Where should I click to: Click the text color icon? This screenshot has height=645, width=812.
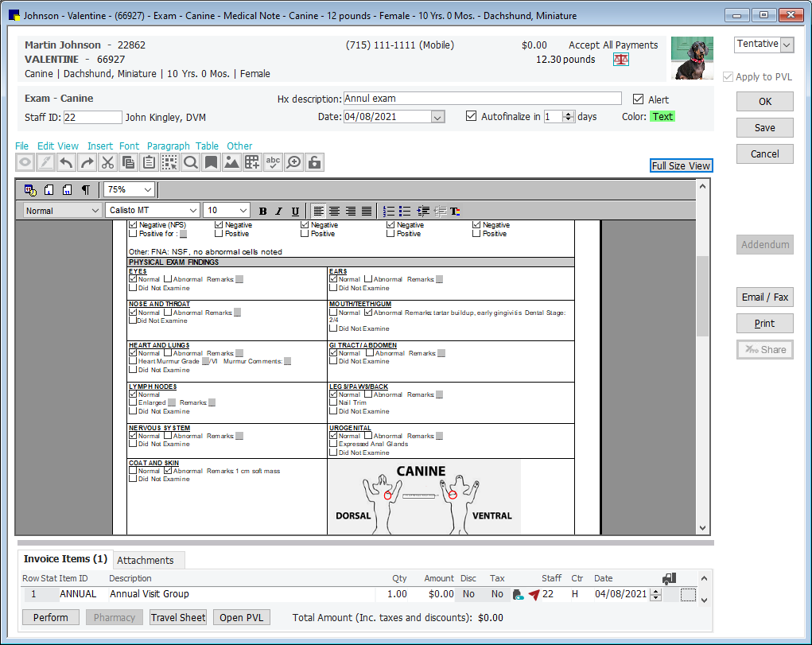click(x=454, y=211)
